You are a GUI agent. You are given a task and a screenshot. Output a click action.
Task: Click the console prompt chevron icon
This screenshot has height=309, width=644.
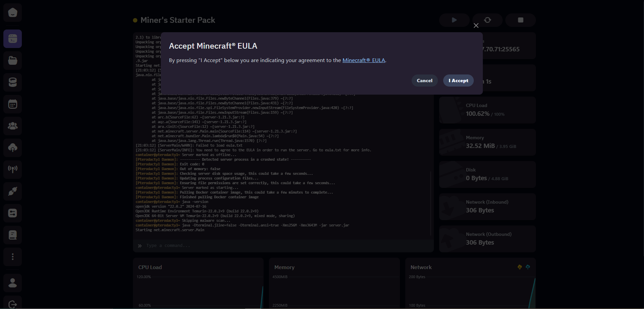140,246
